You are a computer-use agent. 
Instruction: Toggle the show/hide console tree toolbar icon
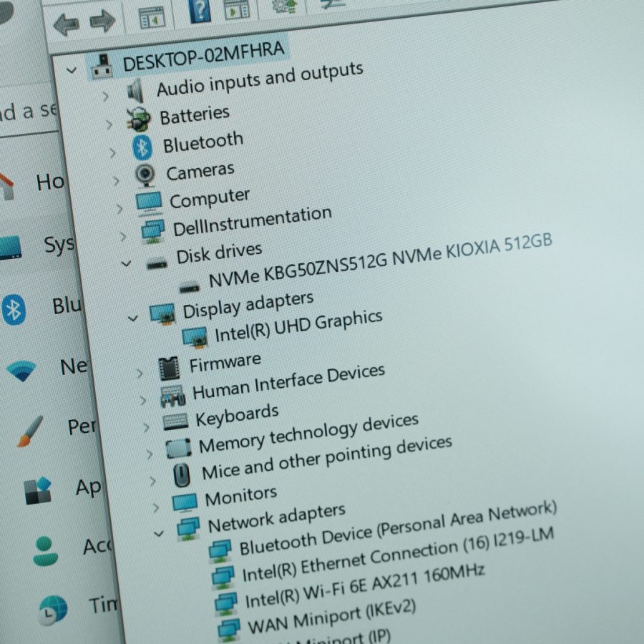click(x=151, y=16)
